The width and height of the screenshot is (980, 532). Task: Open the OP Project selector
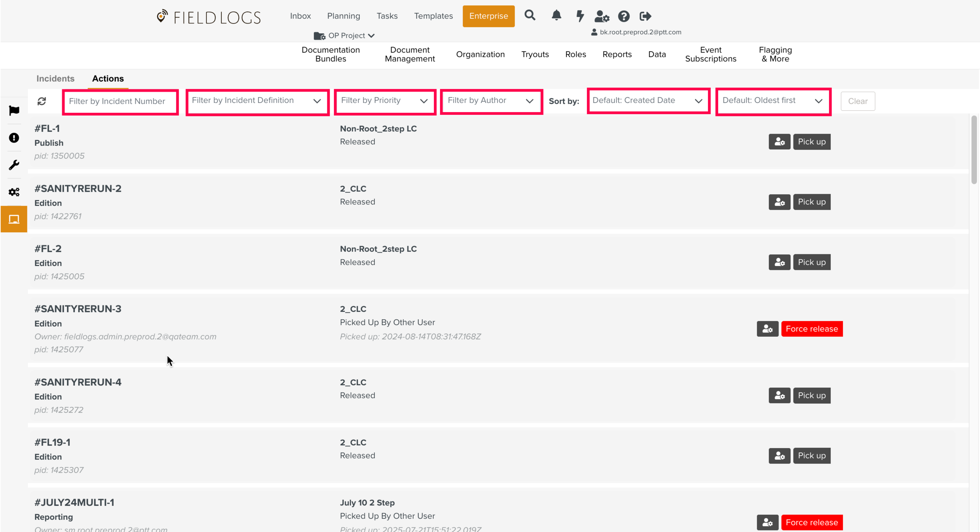pos(345,36)
